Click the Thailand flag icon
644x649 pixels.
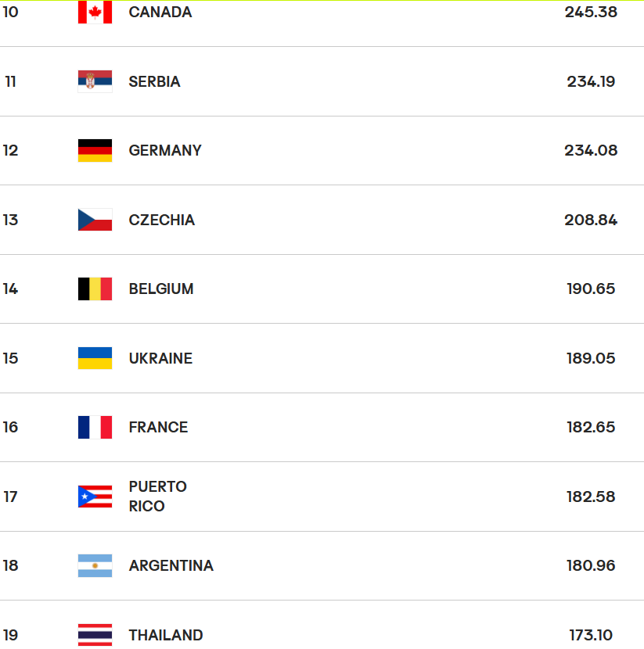pos(95,634)
